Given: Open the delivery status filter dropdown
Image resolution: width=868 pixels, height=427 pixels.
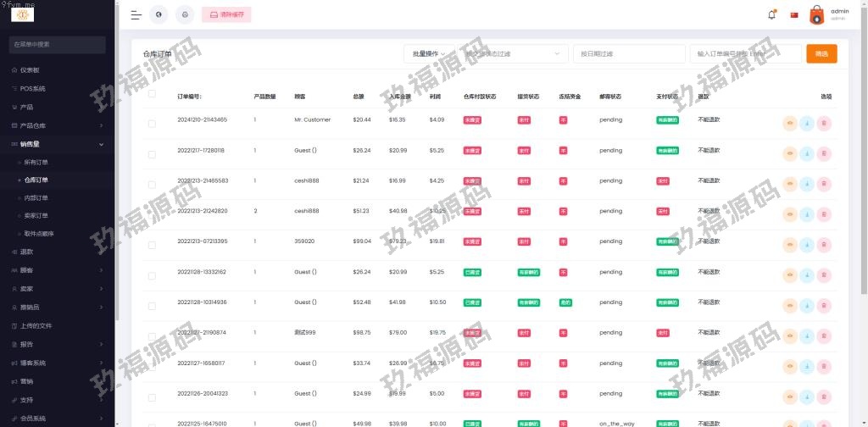Looking at the screenshot, I should (x=514, y=53).
